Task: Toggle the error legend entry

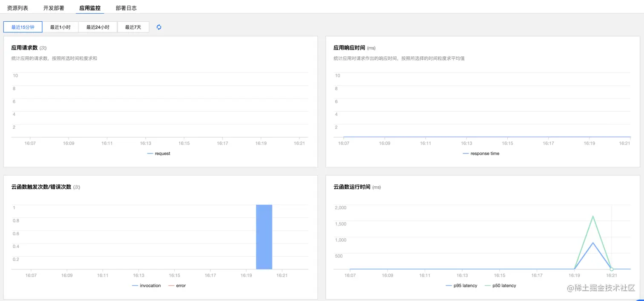Action: [177, 286]
